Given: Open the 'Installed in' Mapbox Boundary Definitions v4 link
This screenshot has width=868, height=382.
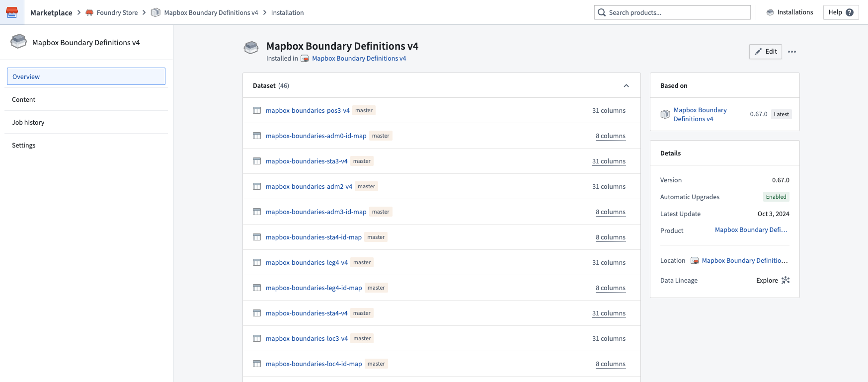Looking at the screenshot, I should pyautogui.click(x=359, y=58).
